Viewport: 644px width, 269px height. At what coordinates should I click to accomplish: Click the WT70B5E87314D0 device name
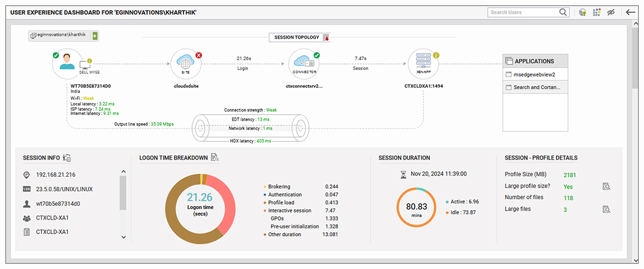[x=91, y=86]
